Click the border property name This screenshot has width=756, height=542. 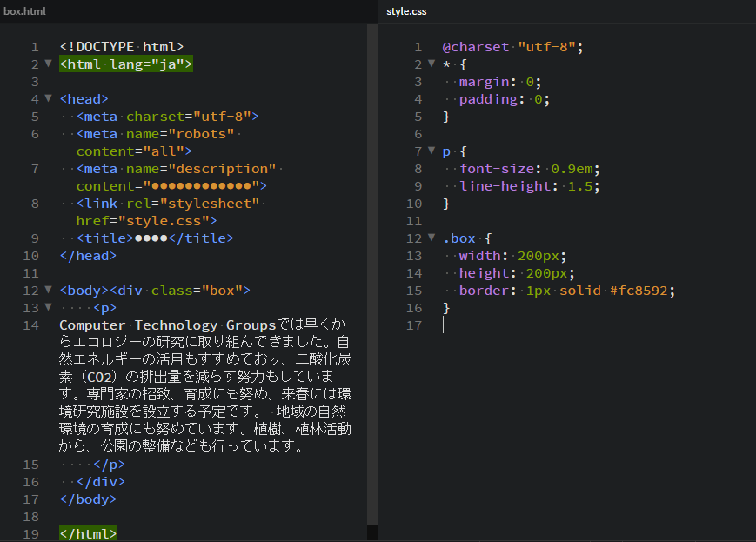[484, 291]
